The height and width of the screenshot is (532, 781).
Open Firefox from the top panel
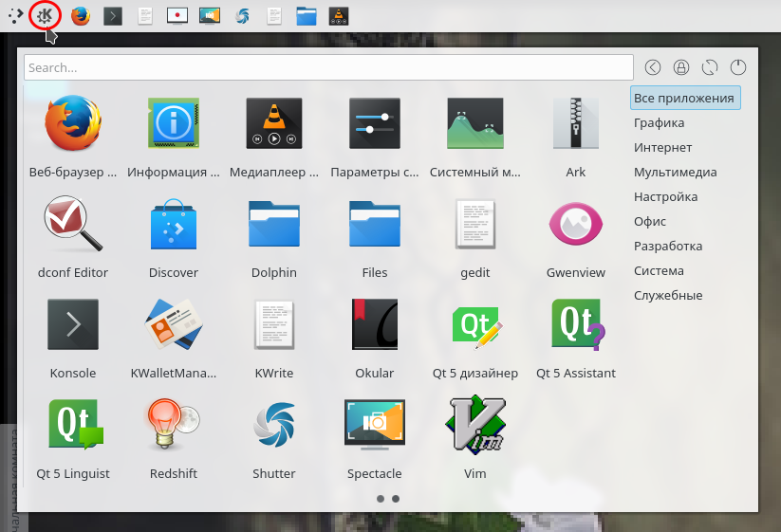[81, 16]
